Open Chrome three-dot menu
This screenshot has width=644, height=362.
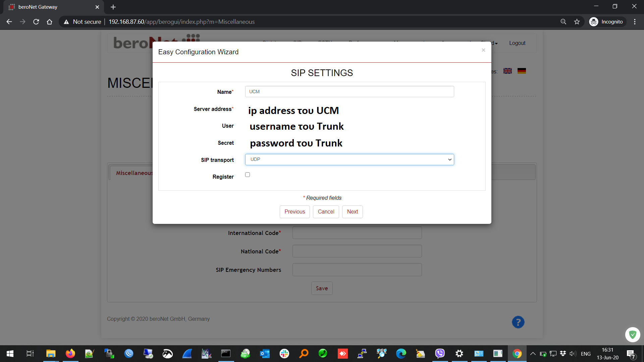point(635,22)
